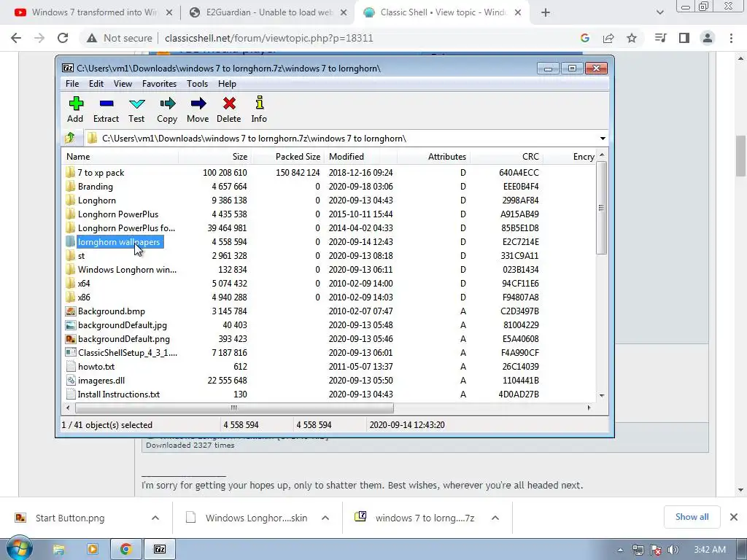
Task: Click the red Delete icon
Action: (x=229, y=104)
